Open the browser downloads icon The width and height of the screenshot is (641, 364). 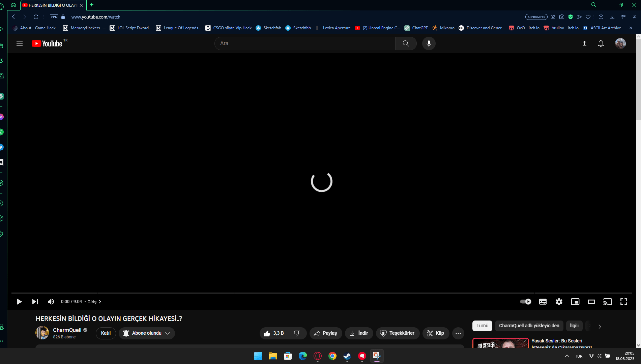(612, 17)
